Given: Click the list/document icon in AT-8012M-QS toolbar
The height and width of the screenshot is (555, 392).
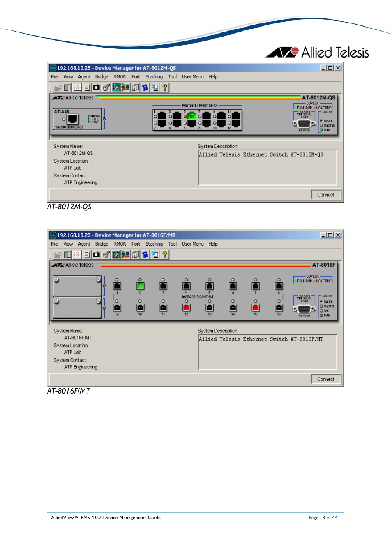Looking at the screenshot, I should (87, 88).
